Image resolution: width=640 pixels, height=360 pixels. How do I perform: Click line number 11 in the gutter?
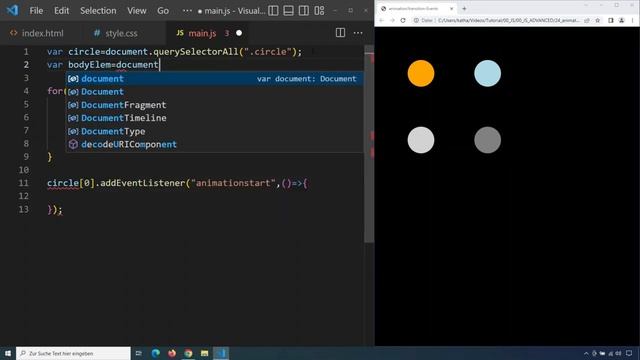[x=24, y=183]
